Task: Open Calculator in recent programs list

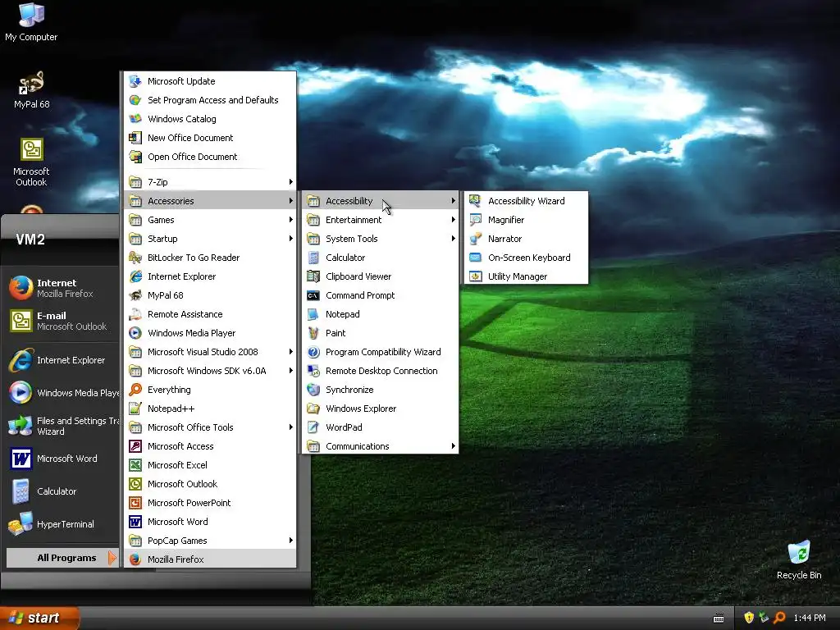Action: [x=62, y=491]
